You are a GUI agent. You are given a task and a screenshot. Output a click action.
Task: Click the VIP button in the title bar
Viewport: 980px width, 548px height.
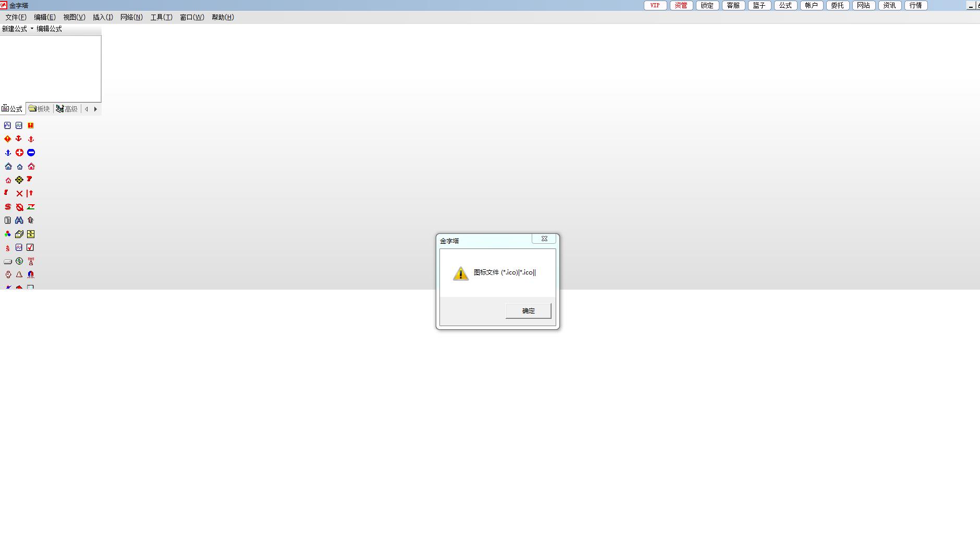[655, 5]
